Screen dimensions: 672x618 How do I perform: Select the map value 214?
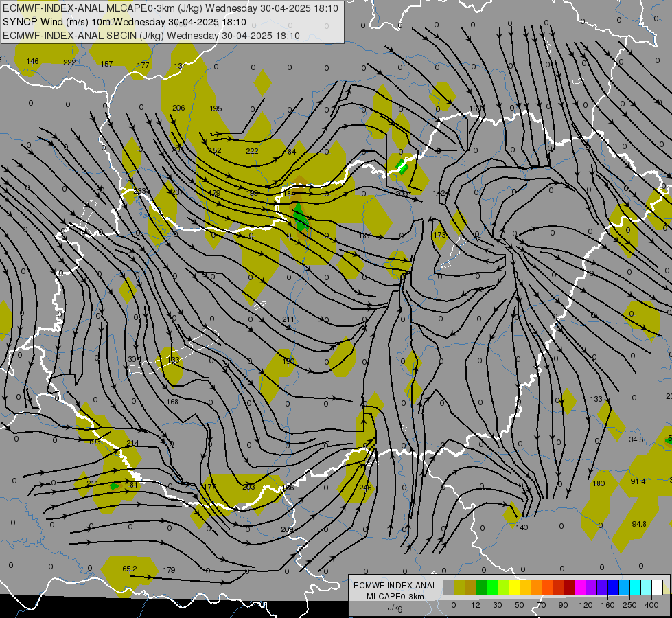133,443
